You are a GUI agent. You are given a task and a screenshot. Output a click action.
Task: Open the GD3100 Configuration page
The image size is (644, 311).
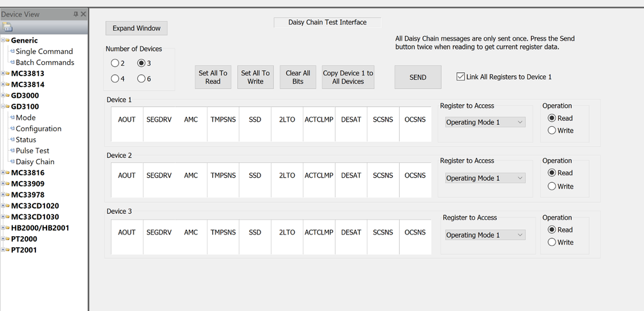coord(39,129)
